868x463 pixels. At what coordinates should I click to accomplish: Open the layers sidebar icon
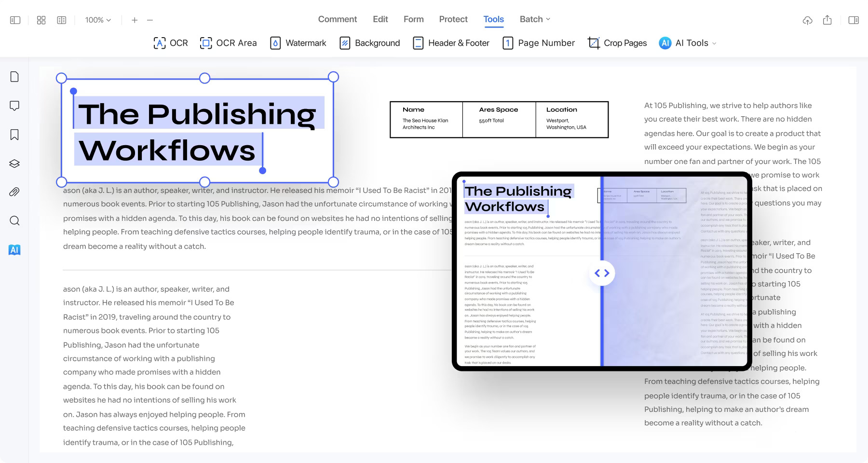pos(14,163)
